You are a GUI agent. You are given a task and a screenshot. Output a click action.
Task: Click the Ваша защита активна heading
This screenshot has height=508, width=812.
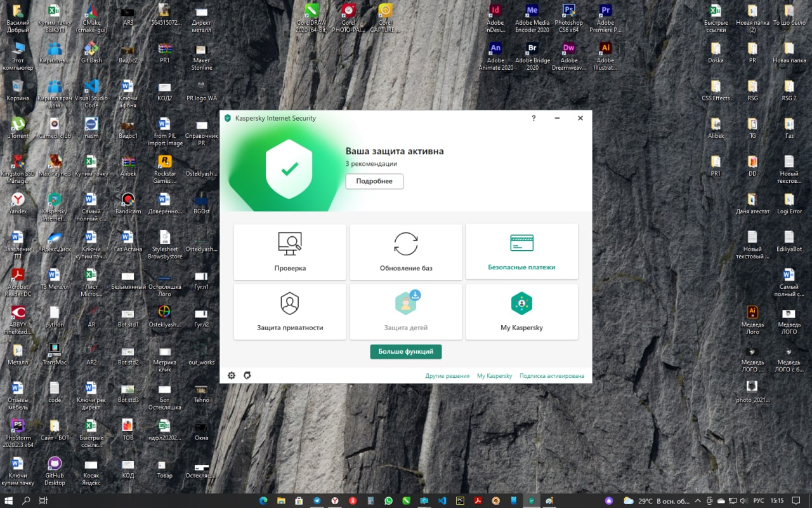tap(395, 151)
